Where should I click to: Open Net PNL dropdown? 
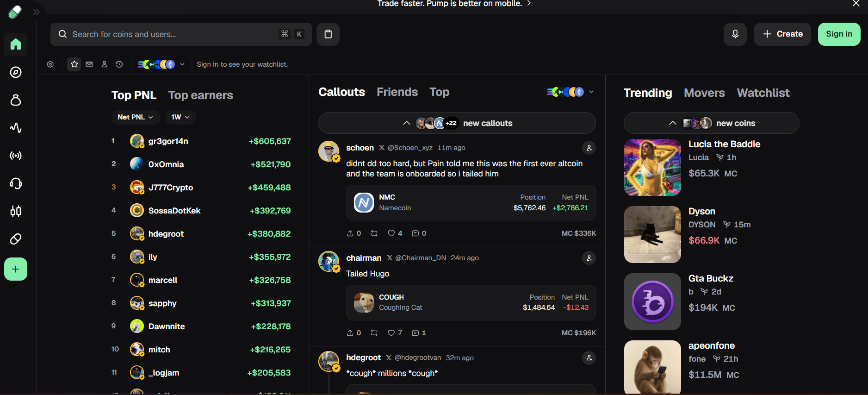[136, 117]
